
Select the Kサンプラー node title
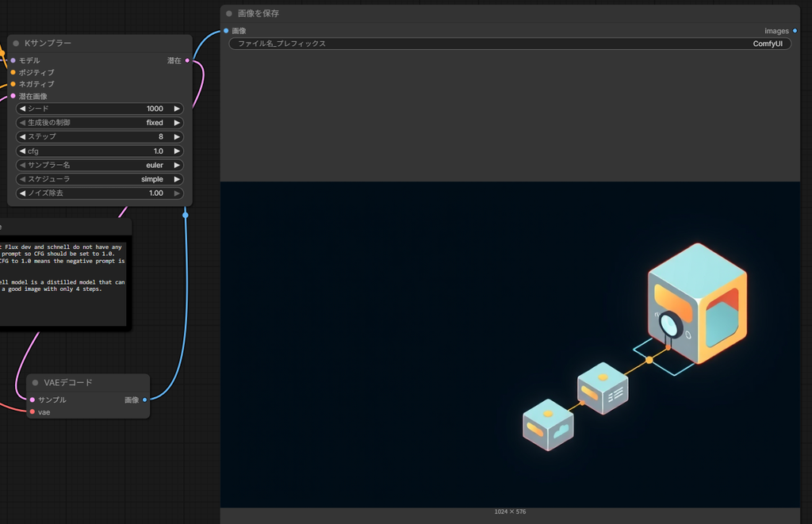coord(48,44)
